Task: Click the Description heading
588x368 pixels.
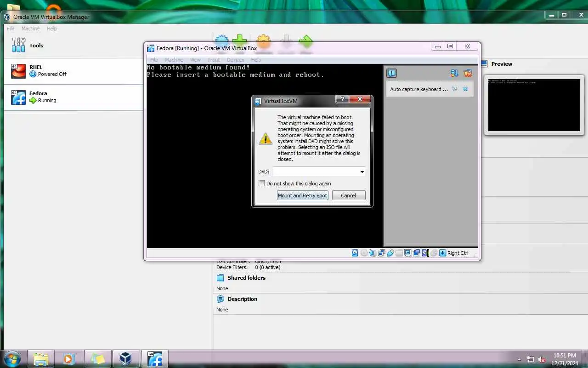Action: pos(243,299)
